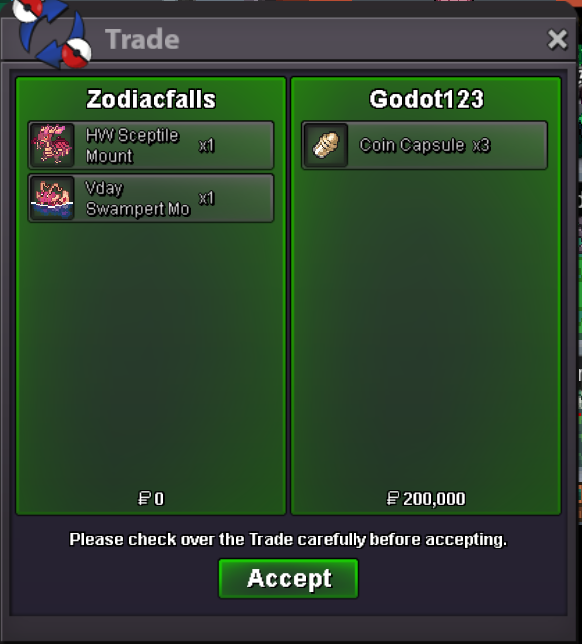Screen dimensions: 582x644
Task: Click the Accept trade button
Action: 288,578
